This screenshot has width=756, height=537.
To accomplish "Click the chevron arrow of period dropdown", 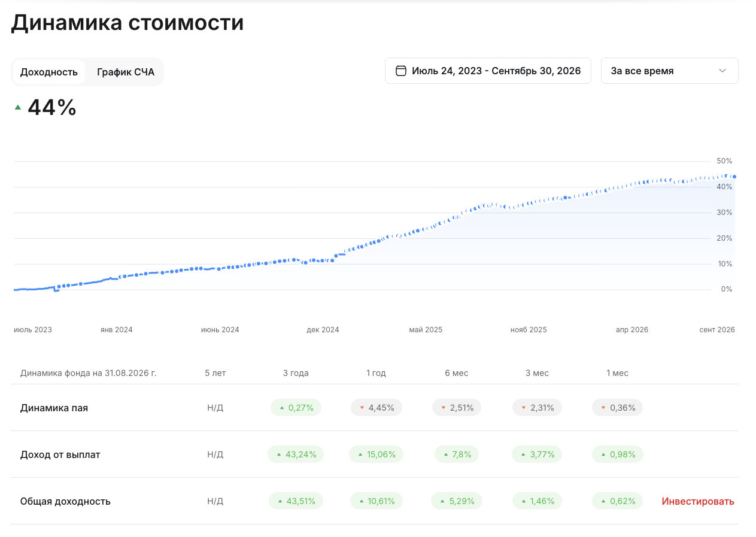I will tap(722, 71).
